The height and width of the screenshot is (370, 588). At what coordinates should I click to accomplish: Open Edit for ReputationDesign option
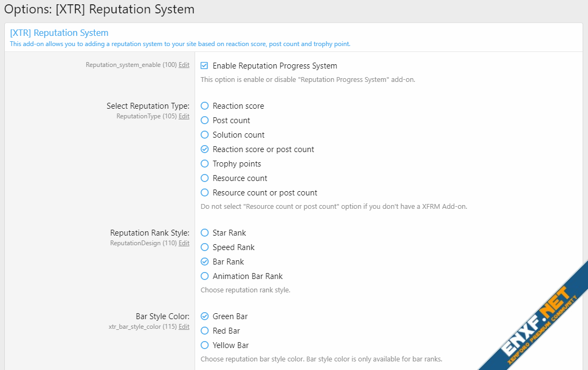coord(184,243)
